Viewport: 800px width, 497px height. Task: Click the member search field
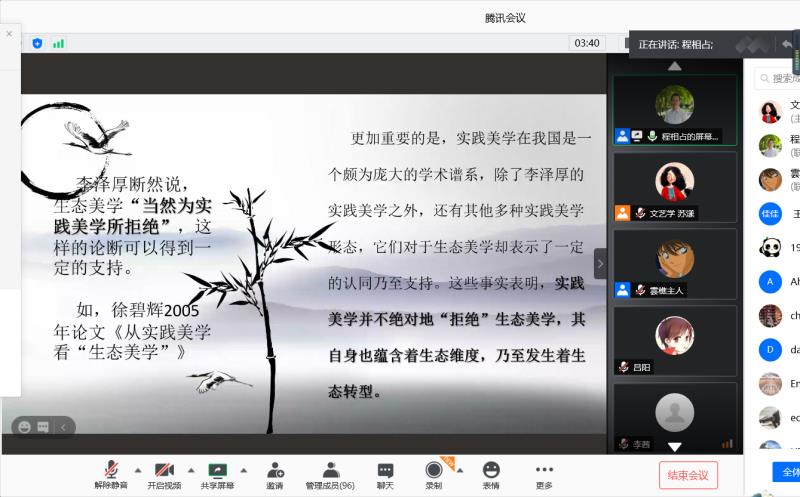(780, 78)
